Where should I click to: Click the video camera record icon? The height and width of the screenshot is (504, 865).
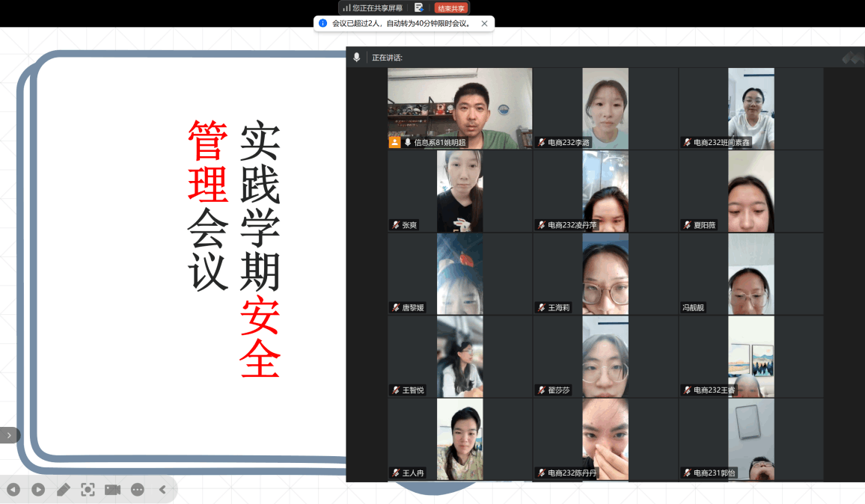point(112,490)
